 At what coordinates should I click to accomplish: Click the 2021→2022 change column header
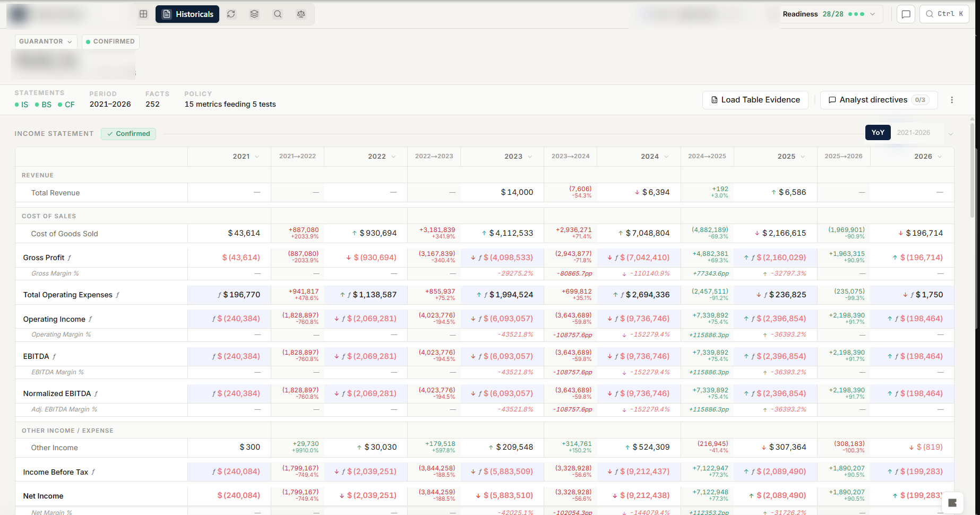point(297,156)
